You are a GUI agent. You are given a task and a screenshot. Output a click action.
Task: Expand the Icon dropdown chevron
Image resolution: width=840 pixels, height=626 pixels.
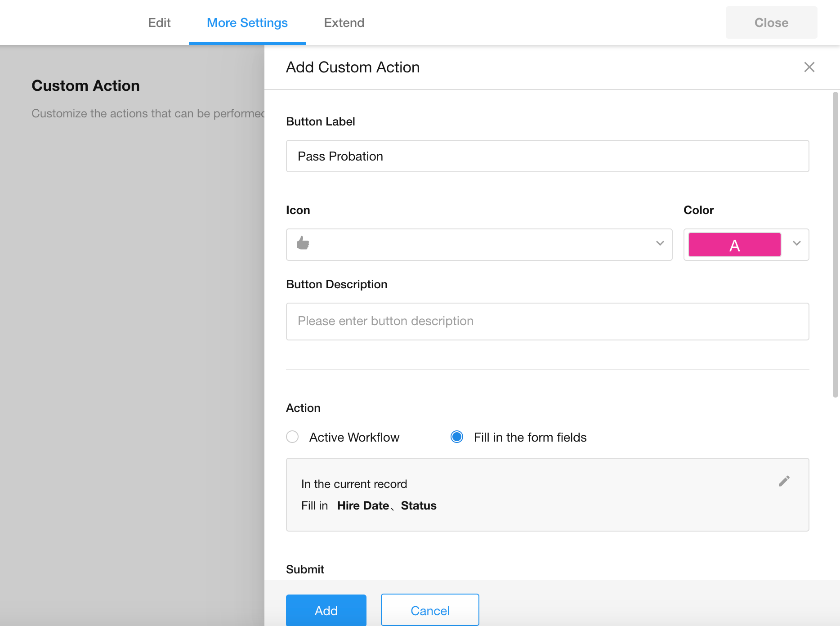[x=660, y=244]
